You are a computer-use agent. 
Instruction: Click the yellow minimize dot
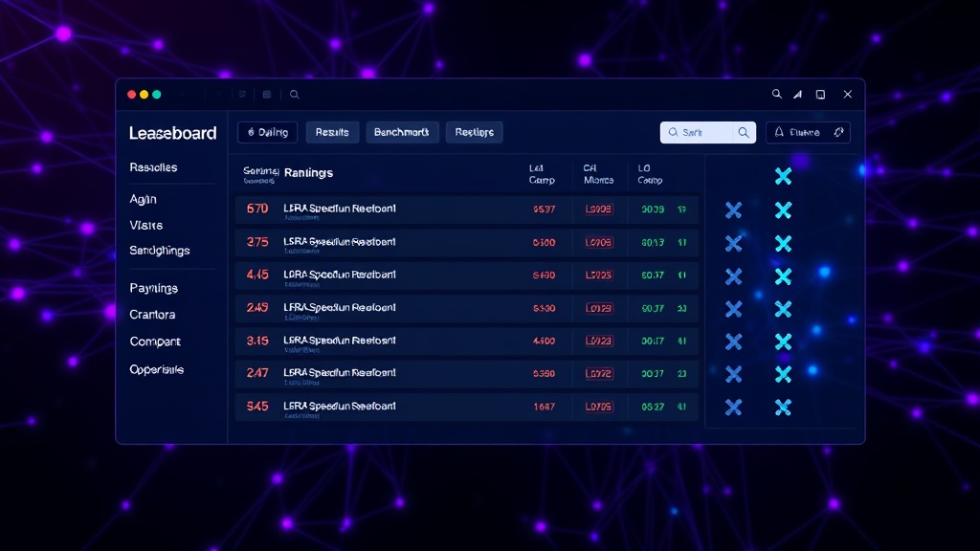click(x=144, y=95)
